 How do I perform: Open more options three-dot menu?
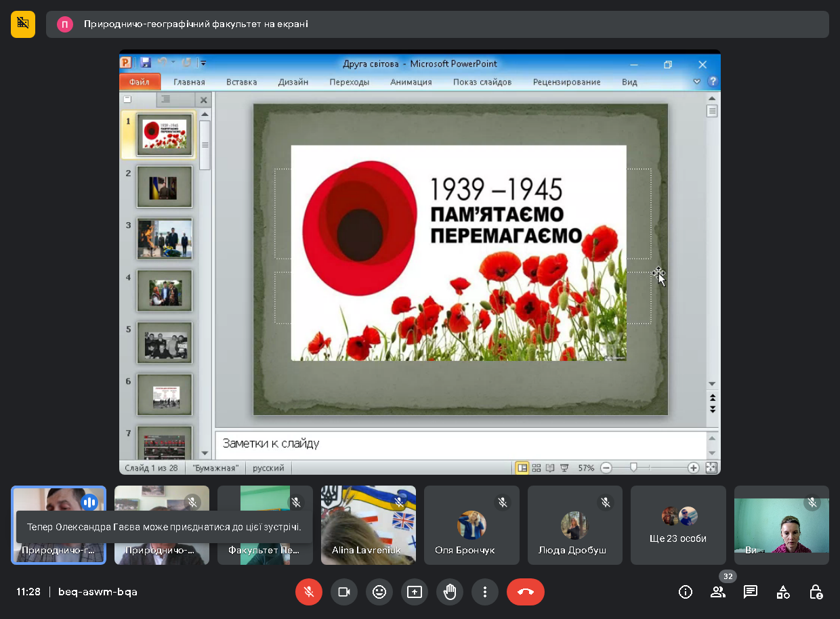pyautogui.click(x=485, y=592)
